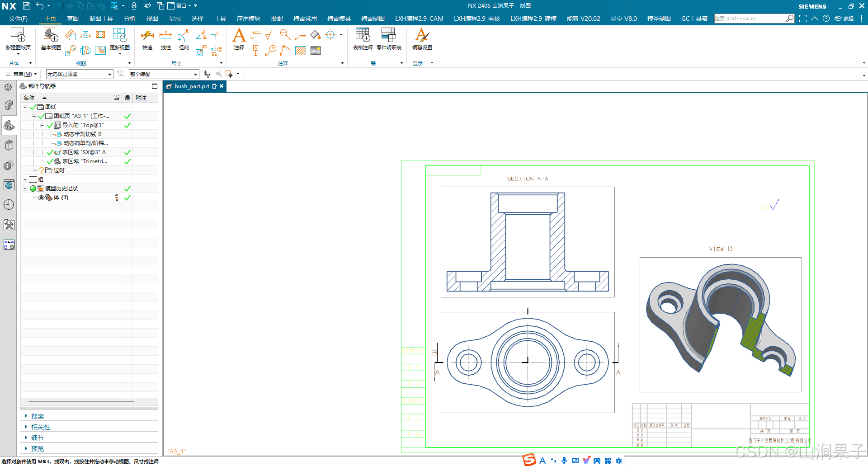Open the 文件(F) menu
868x466 pixels.
[18, 19]
